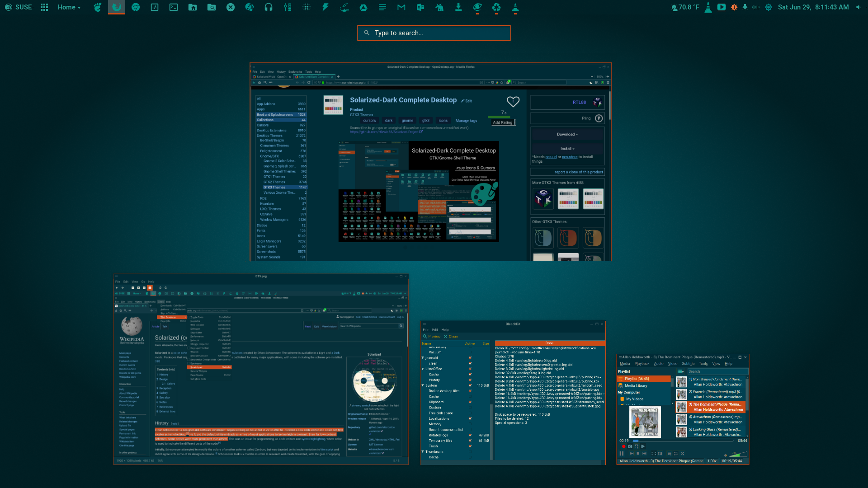
Task: Skip to next track in VLC
Action: [x=644, y=453]
